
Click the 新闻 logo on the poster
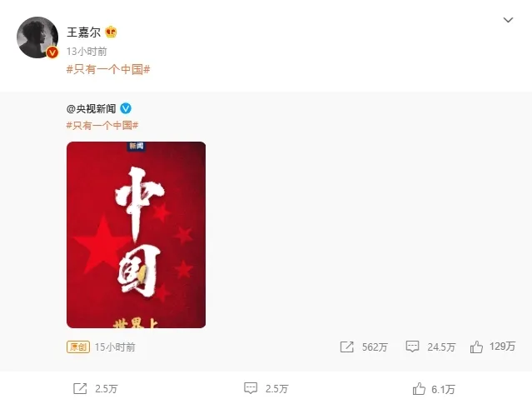[137, 146]
